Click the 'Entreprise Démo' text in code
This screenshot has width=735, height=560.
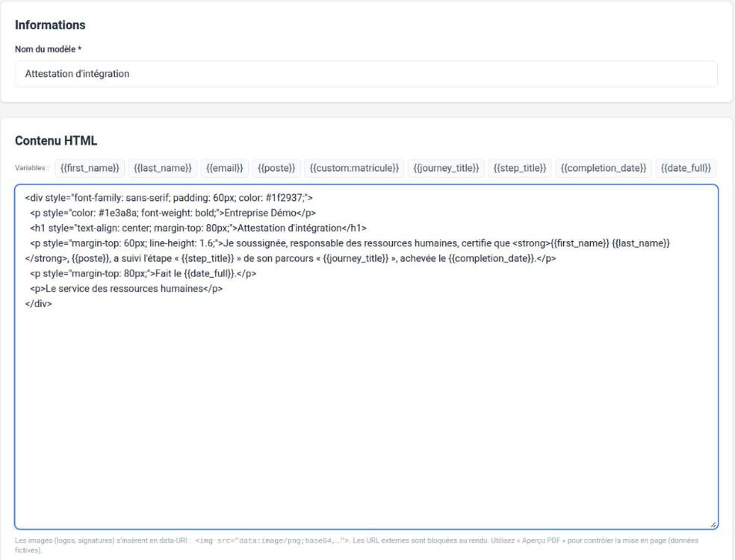(261, 213)
